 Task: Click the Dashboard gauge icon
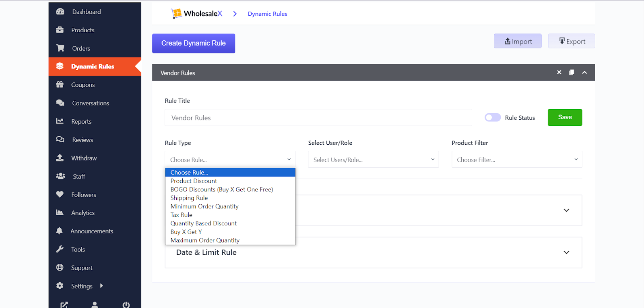pyautogui.click(x=60, y=12)
